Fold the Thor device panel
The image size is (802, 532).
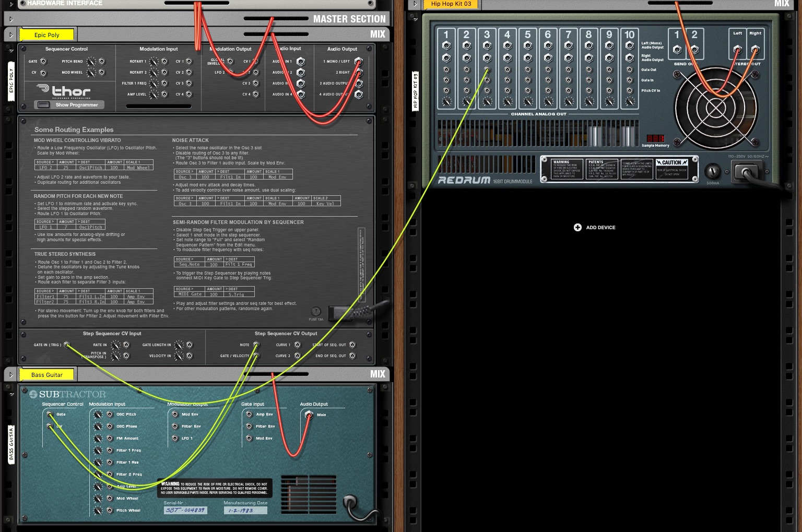coord(11,50)
